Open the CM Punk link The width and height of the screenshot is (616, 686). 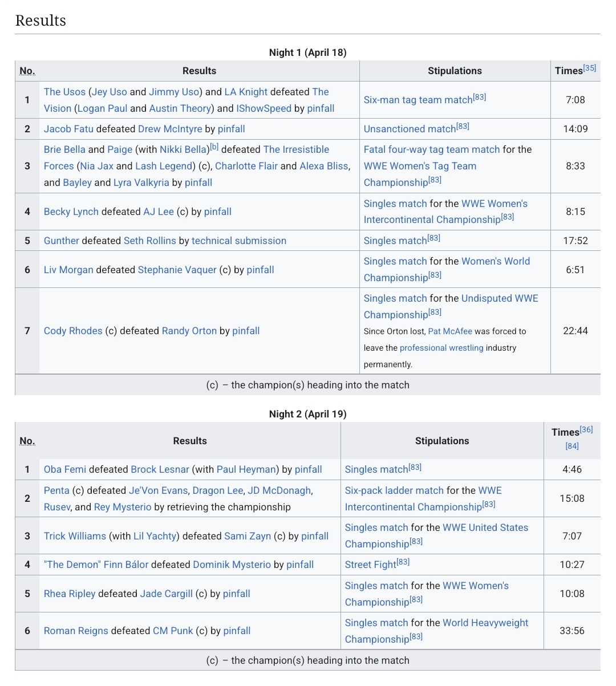pos(173,631)
